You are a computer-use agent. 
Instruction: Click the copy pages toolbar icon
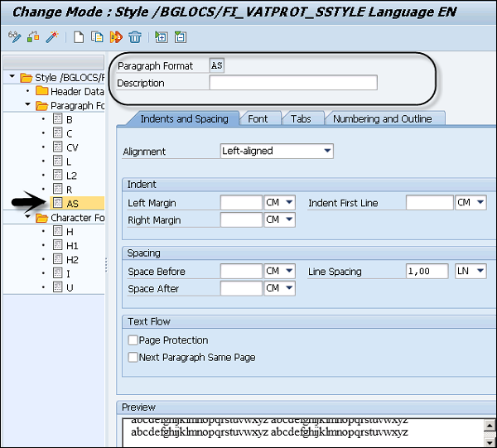click(97, 37)
